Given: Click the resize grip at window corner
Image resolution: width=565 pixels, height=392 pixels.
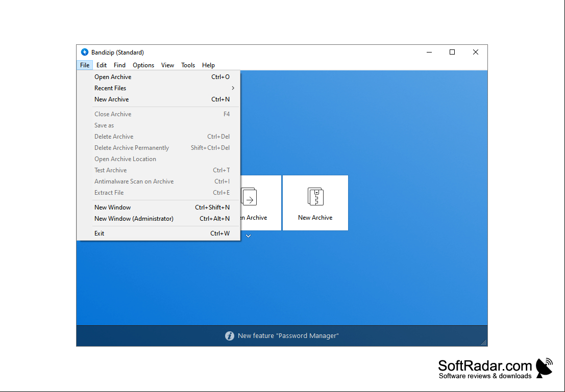Looking at the screenshot, I should point(483,343).
